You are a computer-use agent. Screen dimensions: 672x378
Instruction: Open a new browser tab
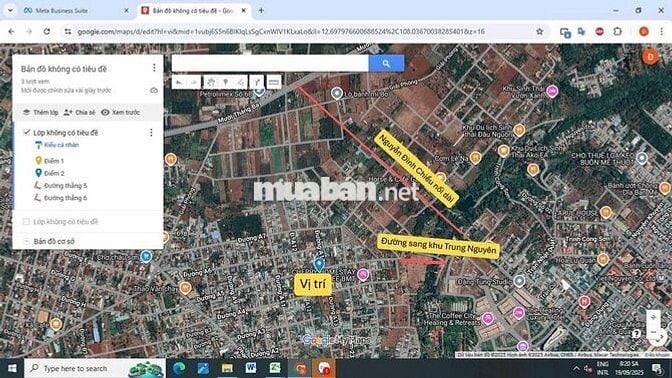click(261, 10)
